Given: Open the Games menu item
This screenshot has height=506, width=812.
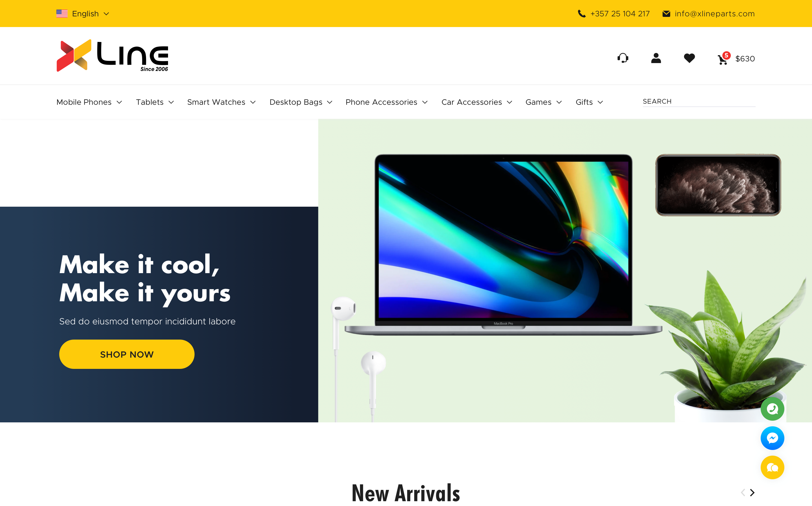Looking at the screenshot, I should pyautogui.click(x=543, y=102).
